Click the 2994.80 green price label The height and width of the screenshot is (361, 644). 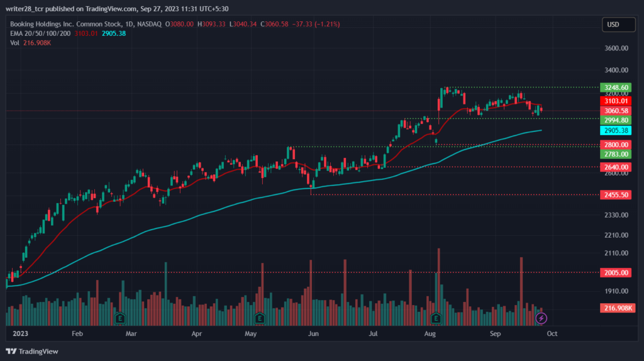tap(616, 120)
